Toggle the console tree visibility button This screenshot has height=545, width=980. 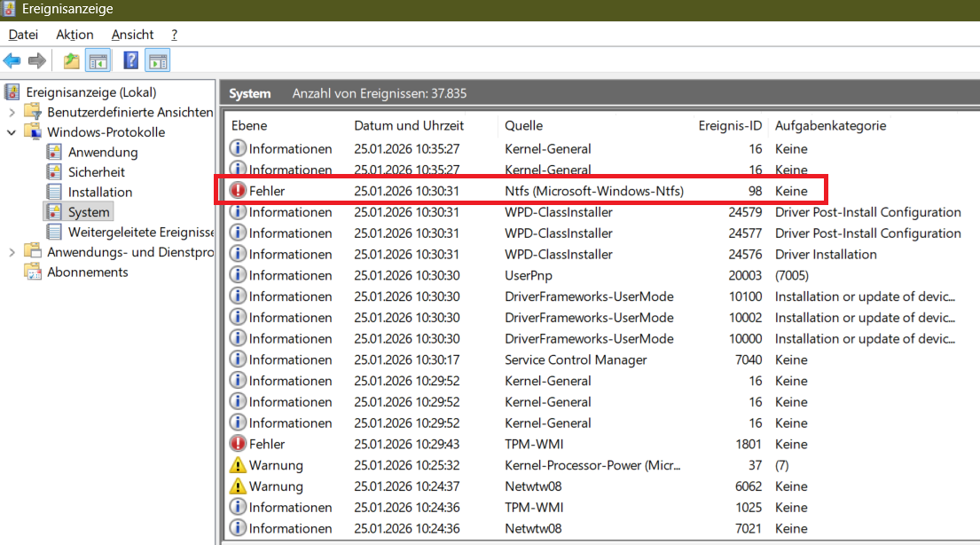click(x=98, y=60)
